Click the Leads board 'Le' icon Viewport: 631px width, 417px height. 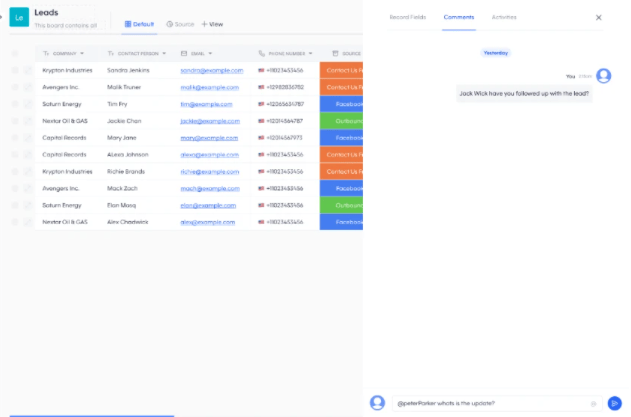click(19, 17)
